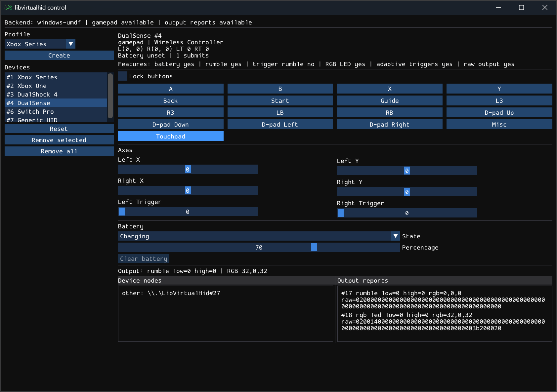Click the \\.\LibVirtualHid#27 device node entry

[x=171, y=293]
